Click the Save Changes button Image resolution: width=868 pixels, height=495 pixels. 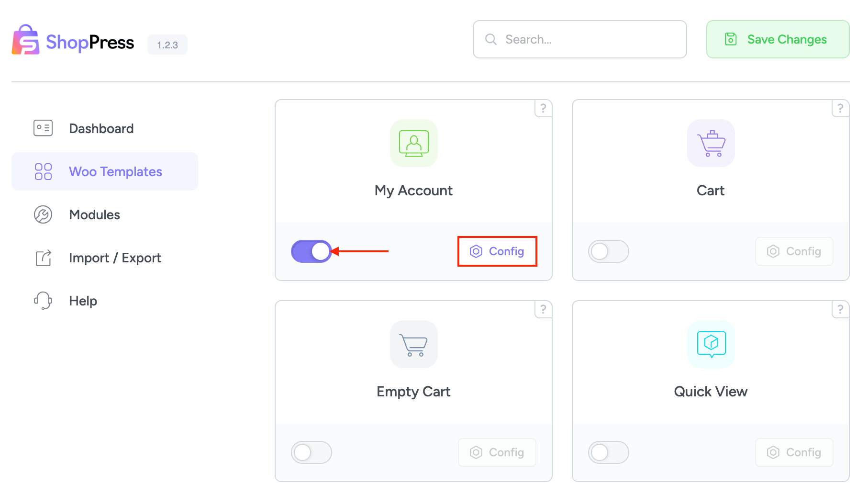pyautogui.click(x=777, y=39)
